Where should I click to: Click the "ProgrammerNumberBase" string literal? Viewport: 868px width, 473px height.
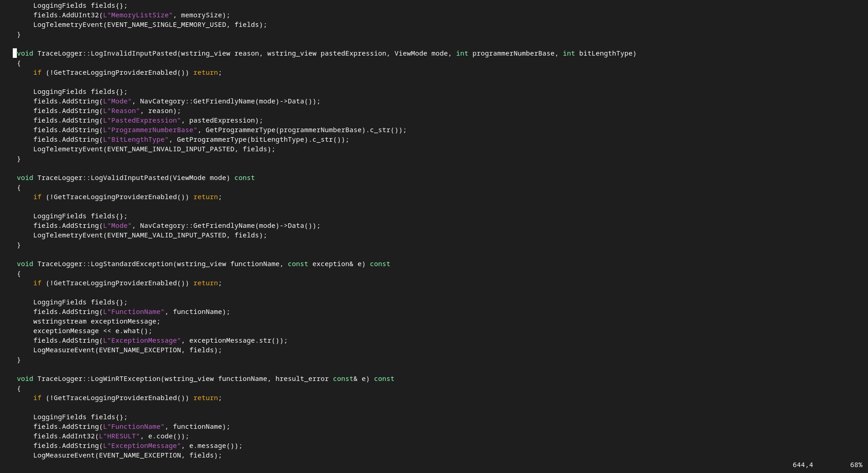pyautogui.click(x=150, y=130)
